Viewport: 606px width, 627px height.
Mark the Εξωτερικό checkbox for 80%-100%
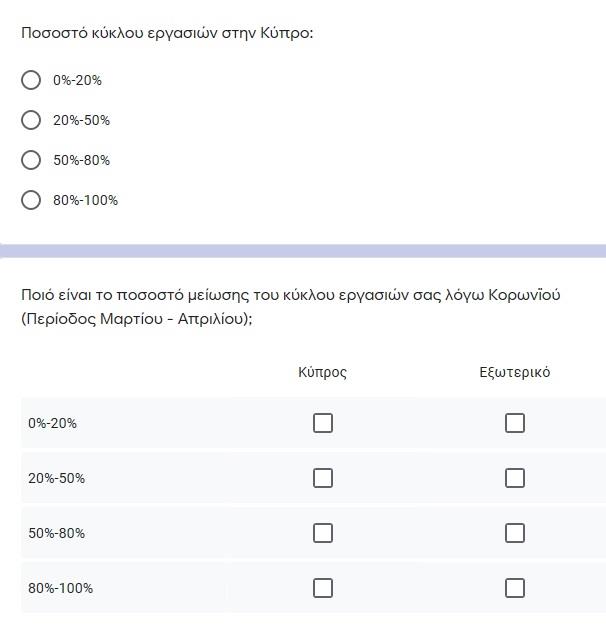pos(515,588)
